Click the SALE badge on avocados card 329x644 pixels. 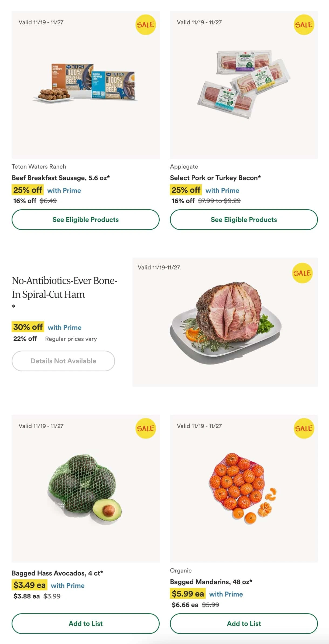click(146, 428)
